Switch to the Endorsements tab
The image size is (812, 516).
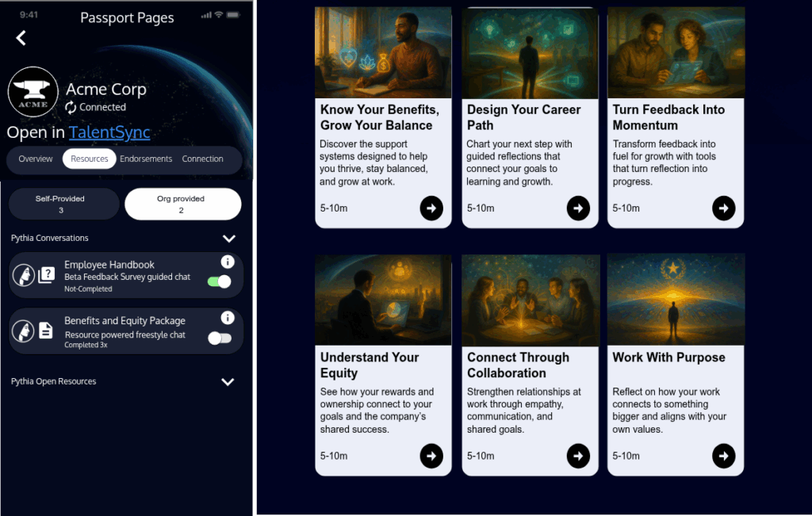(146, 159)
